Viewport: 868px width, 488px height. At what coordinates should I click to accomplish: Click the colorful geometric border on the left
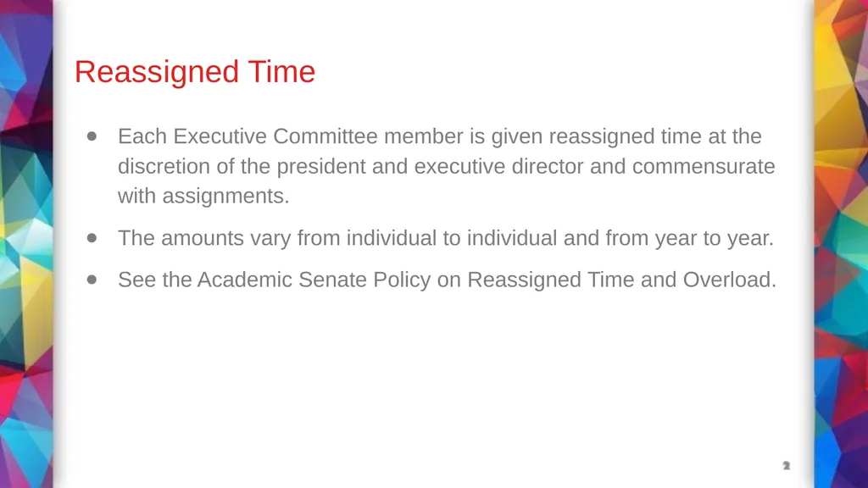pyautogui.click(x=26, y=244)
